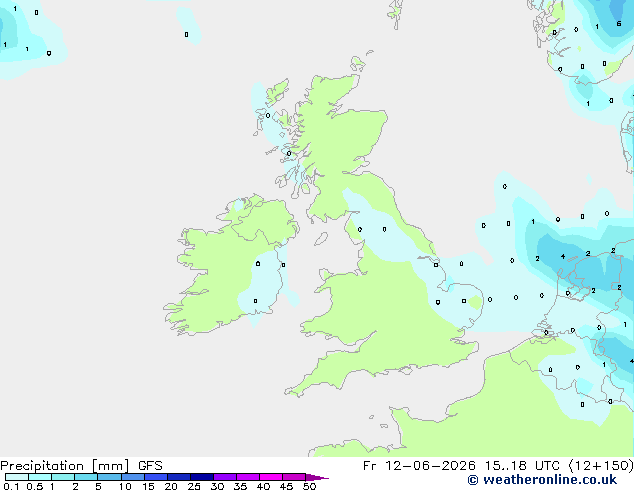The width and height of the screenshot is (634, 490).
Task: Click the legend arrow beyond 50 mm
Action: point(317,477)
